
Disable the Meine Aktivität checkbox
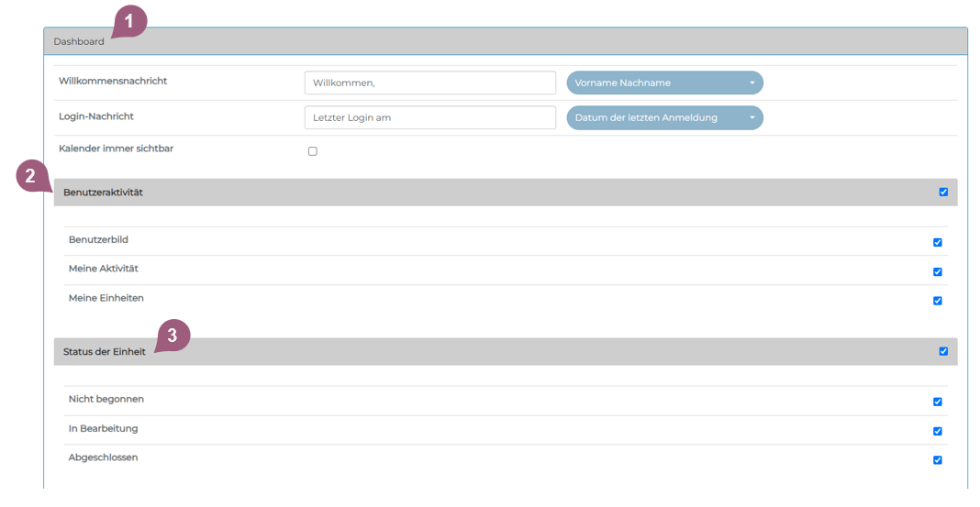click(938, 272)
